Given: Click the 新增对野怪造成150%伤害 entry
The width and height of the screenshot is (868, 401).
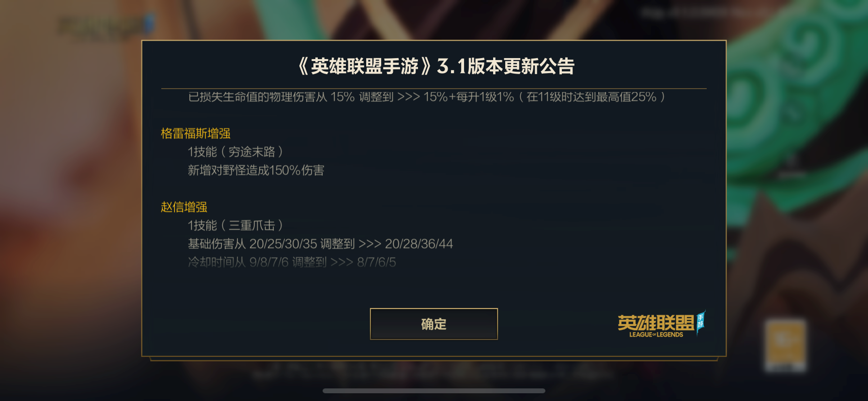Looking at the screenshot, I should click(x=256, y=170).
